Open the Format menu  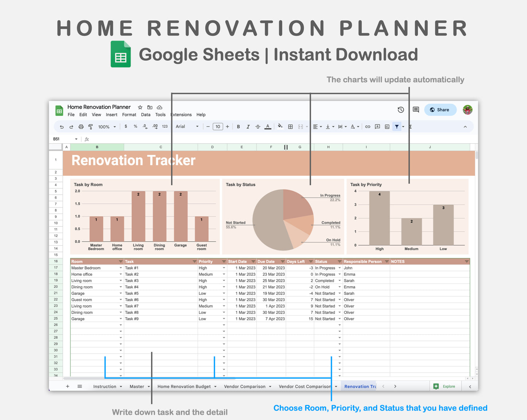[x=129, y=114]
